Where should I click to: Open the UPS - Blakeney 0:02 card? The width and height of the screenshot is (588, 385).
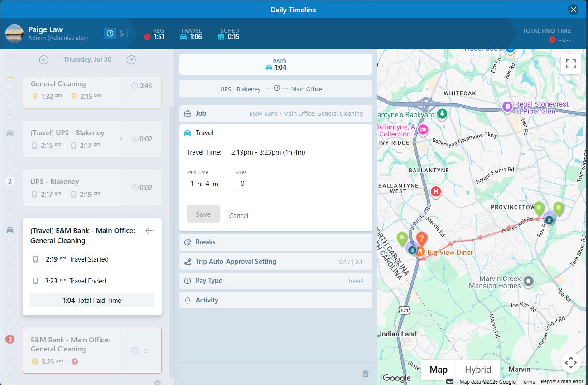click(x=92, y=188)
